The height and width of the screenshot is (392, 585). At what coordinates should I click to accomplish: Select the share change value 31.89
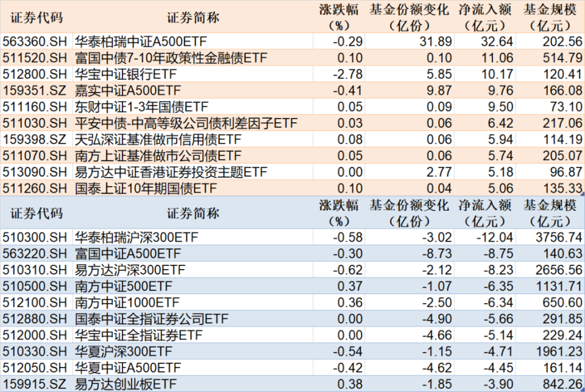[x=435, y=41]
